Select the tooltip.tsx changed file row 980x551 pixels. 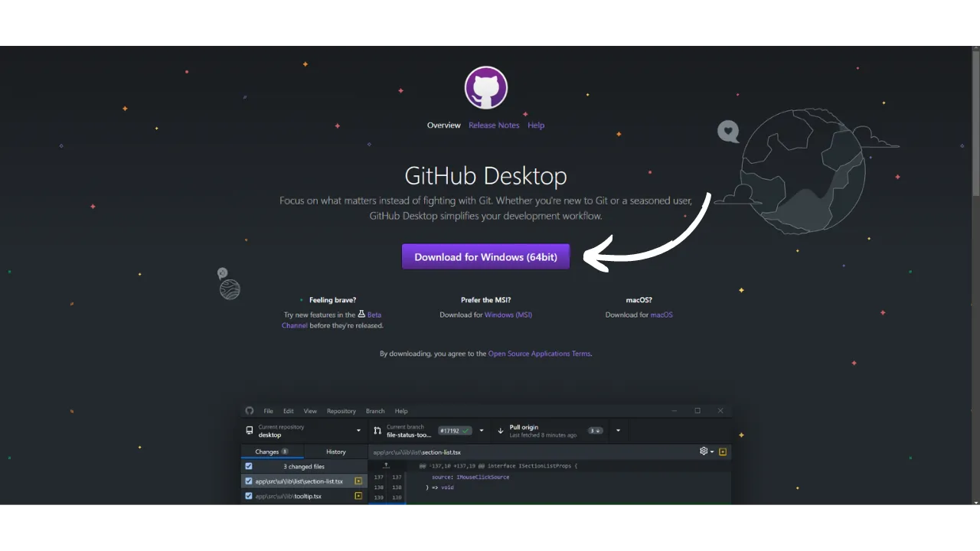click(x=305, y=496)
